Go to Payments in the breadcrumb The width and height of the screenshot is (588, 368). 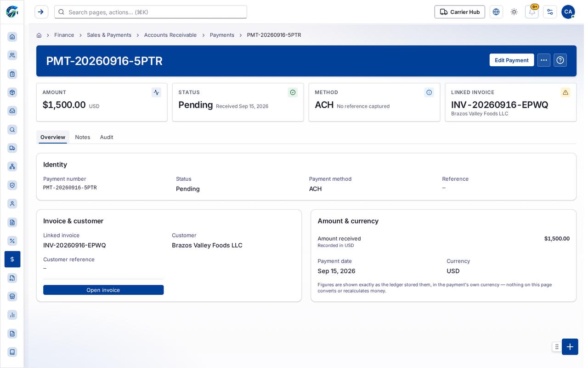tap(222, 35)
